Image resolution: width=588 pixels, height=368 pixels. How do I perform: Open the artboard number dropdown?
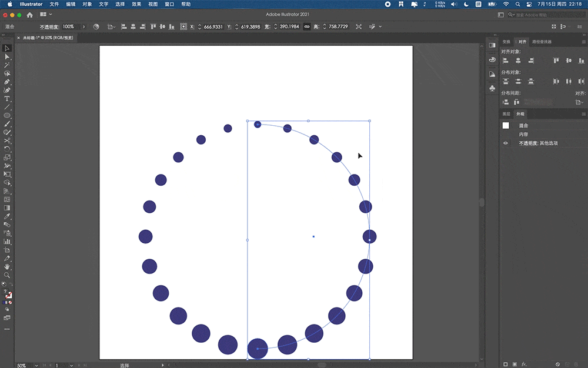pos(71,366)
